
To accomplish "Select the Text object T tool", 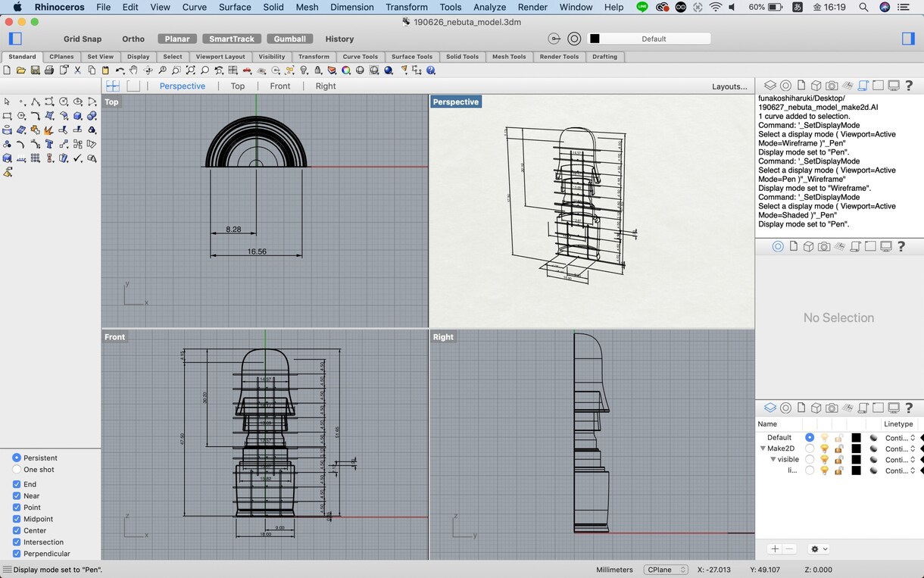I will [x=49, y=144].
